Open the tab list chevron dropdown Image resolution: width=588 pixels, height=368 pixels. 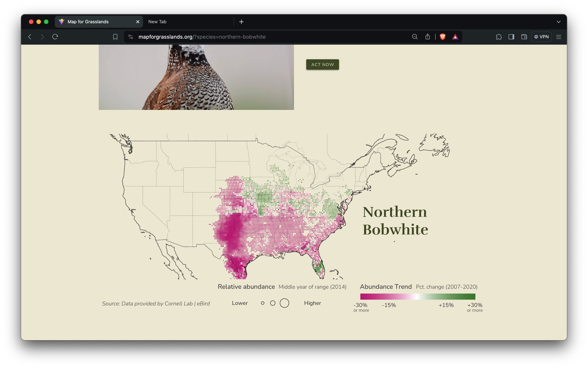[558, 22]
